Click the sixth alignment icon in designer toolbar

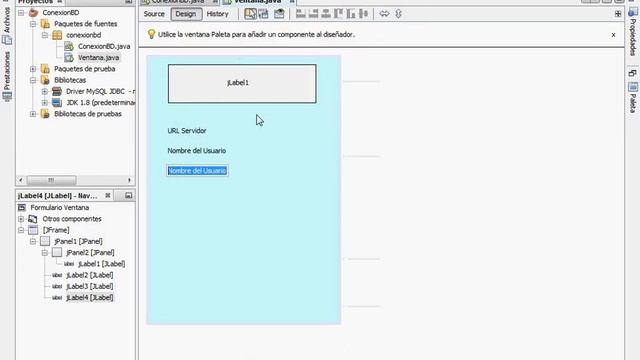coord(364,14)
